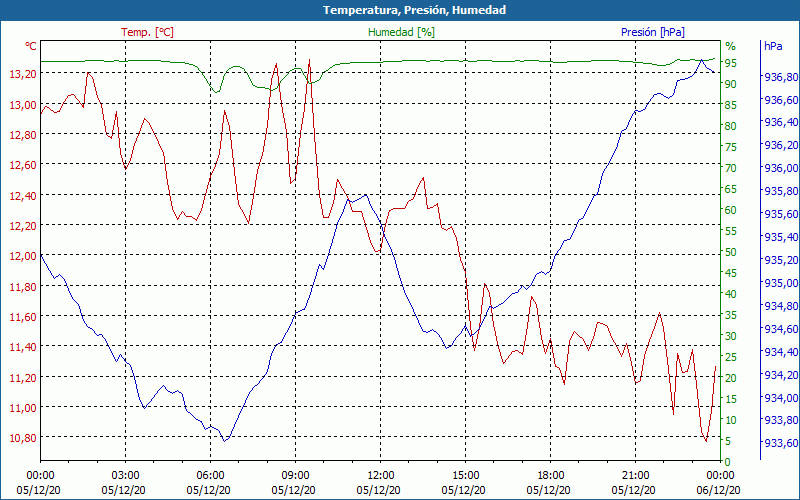Viewport: 800px width, 500px height.
Task: Click temperature axis value '11,00'
Action: point(23,407)
